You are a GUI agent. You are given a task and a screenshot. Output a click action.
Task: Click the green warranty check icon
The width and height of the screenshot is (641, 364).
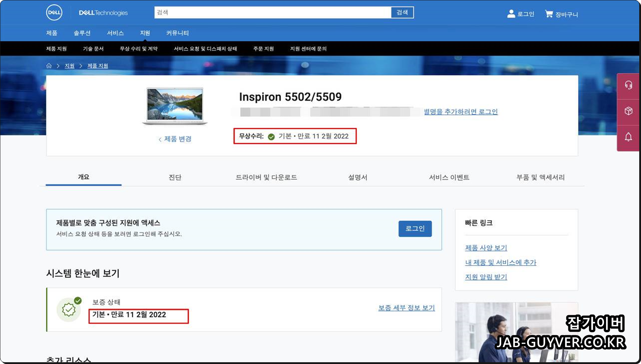(271, 136)
